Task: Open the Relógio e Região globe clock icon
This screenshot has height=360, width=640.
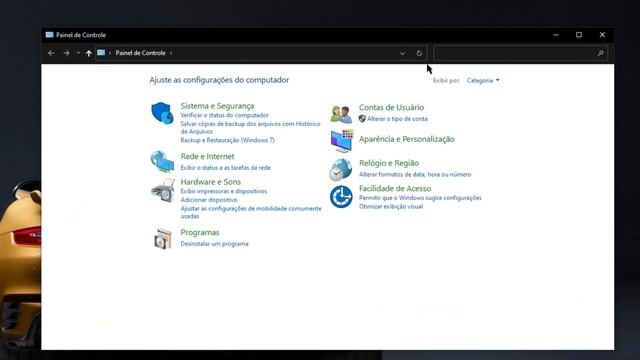Action: 341,169
